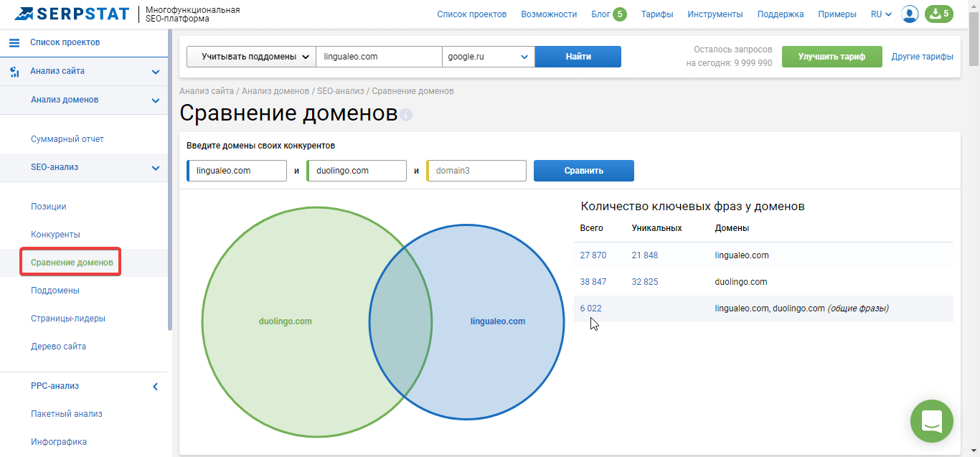This screenshot has width=980, height=457.
Task: Click the Уникальных column header
Action: click(x=656, y=228)
